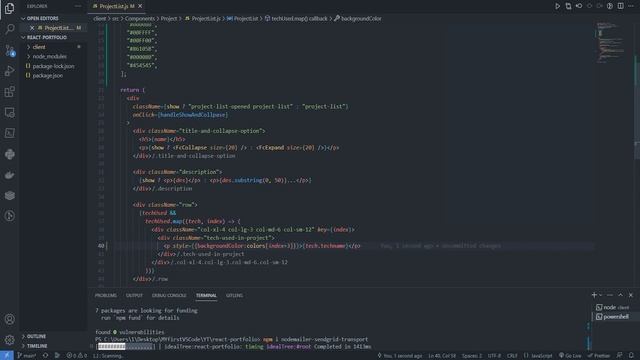Open the Extensions view in activity bar
Viewport: 640px width, 360px height.
pos(9,91)
